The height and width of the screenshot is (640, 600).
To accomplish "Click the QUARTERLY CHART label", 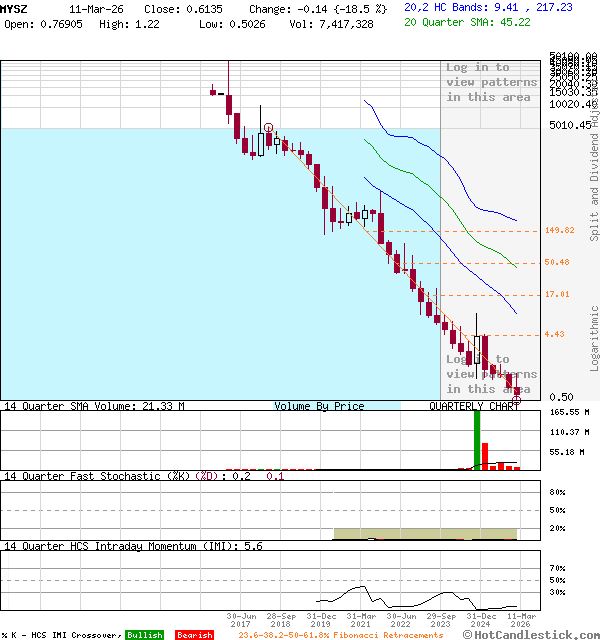I will click(x=474, y=406).
